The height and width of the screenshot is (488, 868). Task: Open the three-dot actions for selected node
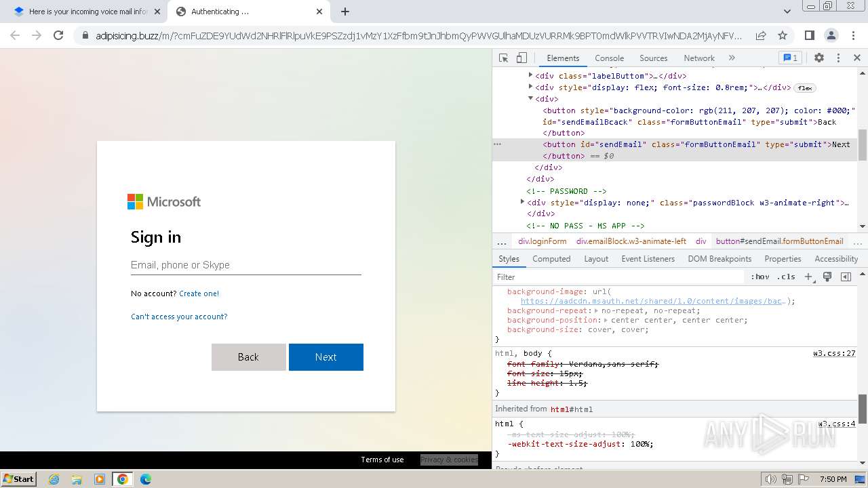[x=497, y=144]
